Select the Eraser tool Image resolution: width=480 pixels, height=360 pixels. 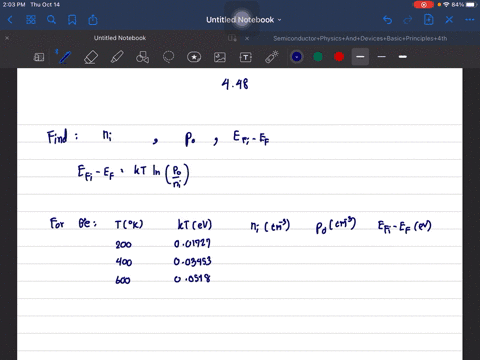91,57
